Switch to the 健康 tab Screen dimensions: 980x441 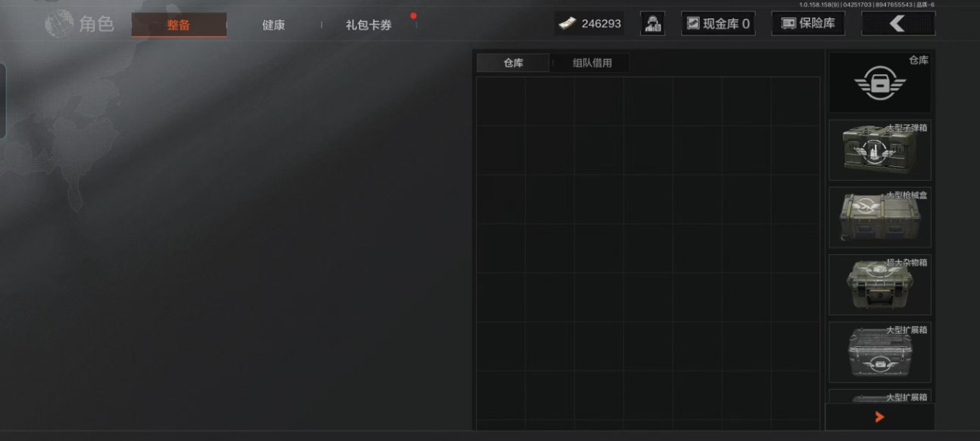[273, 24]
